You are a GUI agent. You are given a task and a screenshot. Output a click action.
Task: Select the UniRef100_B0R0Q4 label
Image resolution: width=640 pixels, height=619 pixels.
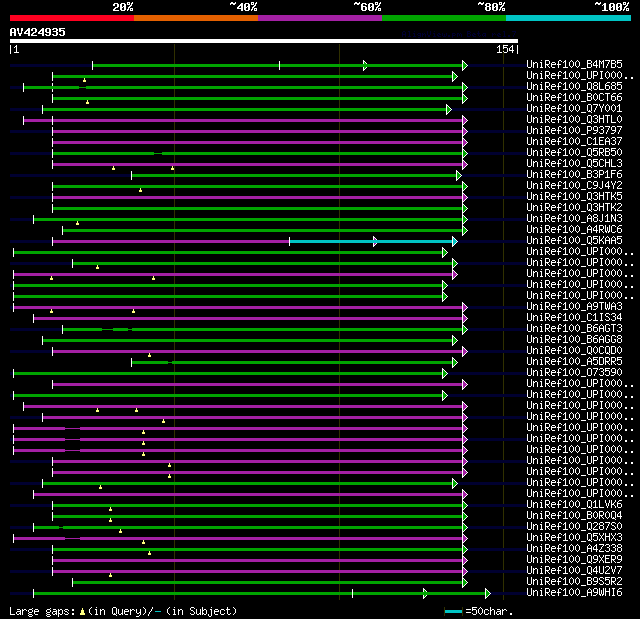pyautogui.click(x=574, y=516)
